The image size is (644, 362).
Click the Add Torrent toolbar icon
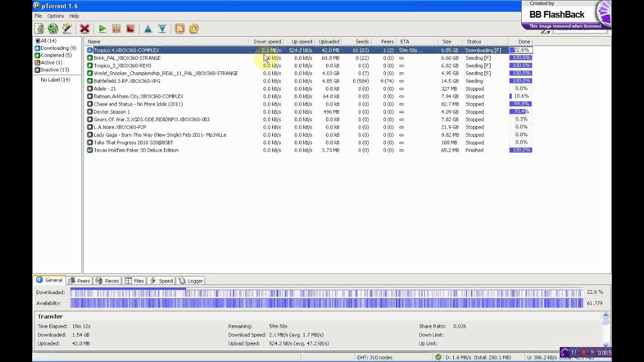39,29
